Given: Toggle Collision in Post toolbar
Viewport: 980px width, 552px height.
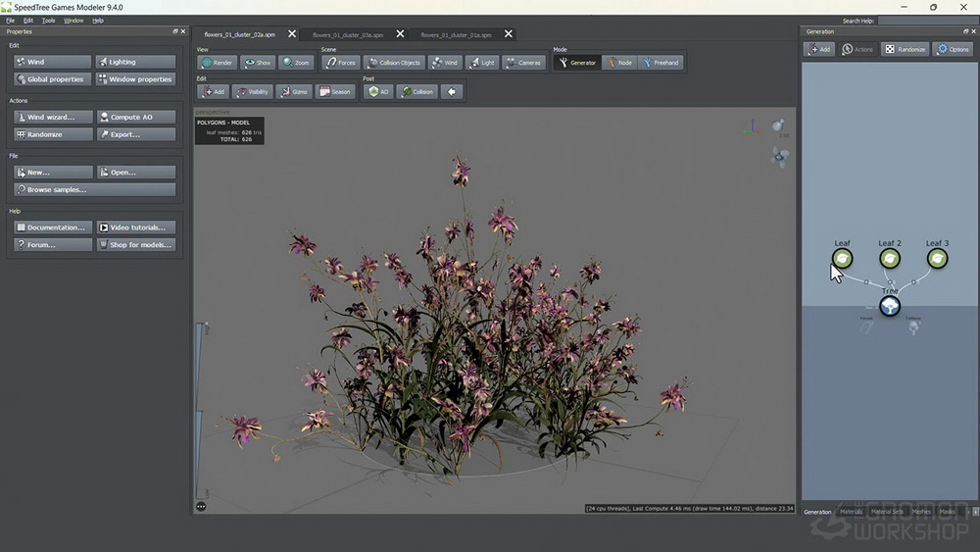Looking at the screenshot, I should click(416, 92).
